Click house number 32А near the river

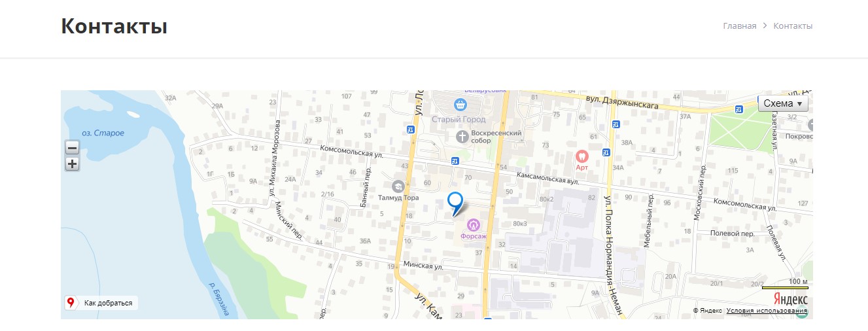pos(171,98)
